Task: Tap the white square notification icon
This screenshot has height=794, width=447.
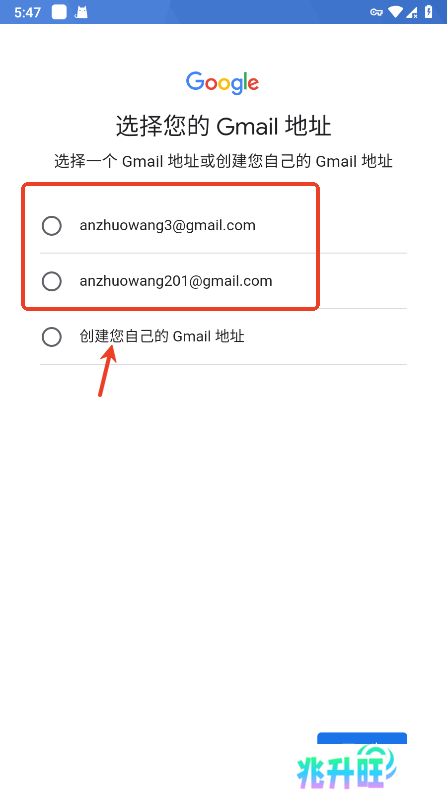Action: 59,12
